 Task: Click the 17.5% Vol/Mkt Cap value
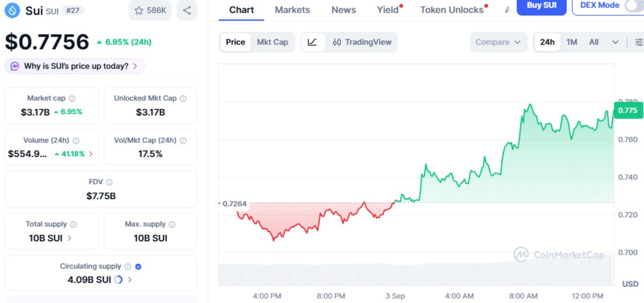point(150,154)
